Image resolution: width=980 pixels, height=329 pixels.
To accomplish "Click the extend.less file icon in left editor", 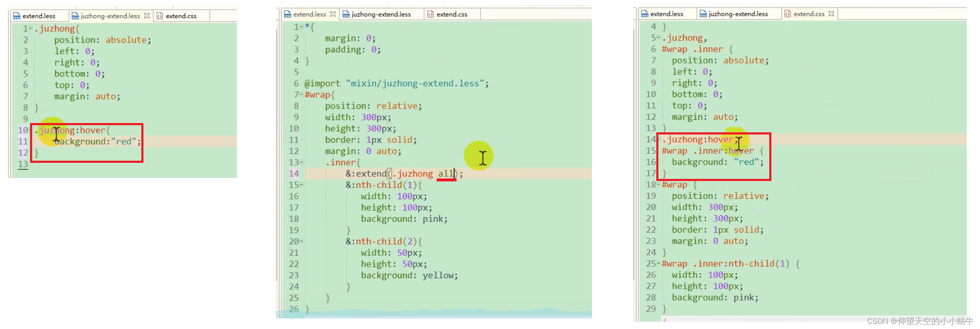I will (x=17, y=16).
